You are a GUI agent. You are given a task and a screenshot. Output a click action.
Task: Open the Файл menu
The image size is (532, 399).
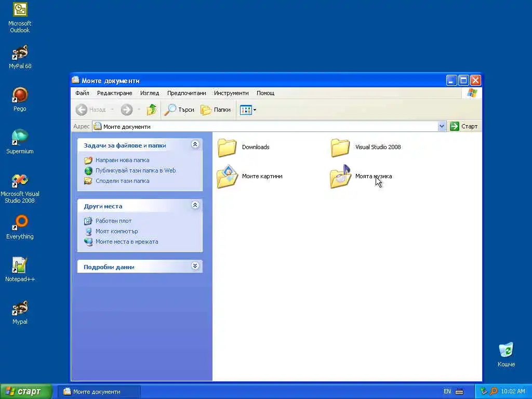click(x=82, y=93)
